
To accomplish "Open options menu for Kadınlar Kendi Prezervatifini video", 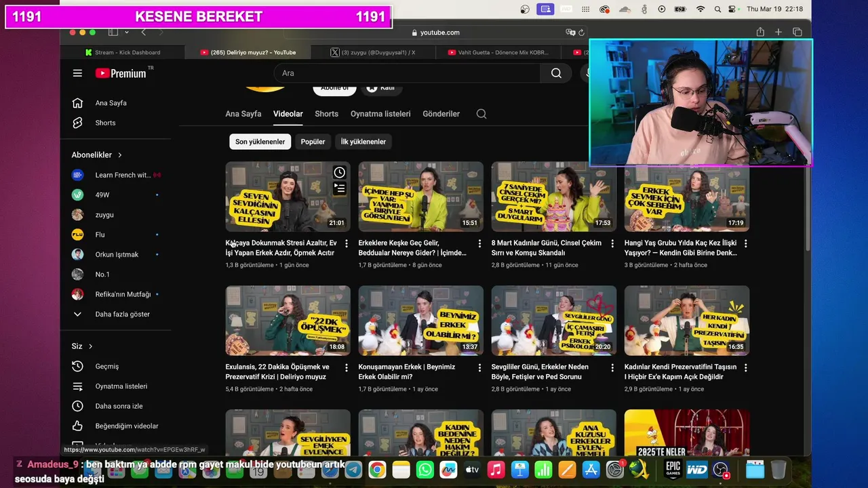I will tap(746, 367).
